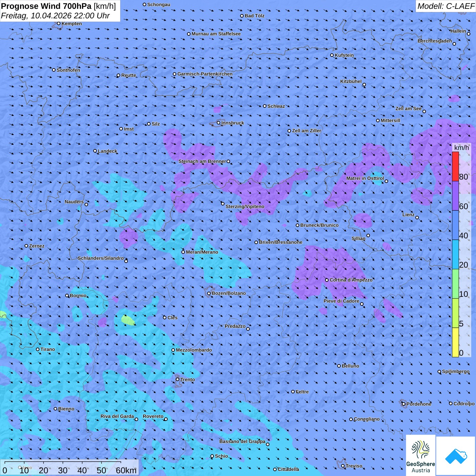The width and height of the screenshot is (476, 476).
Task: Click the Predazzo label
Action: tap(235, 326)
